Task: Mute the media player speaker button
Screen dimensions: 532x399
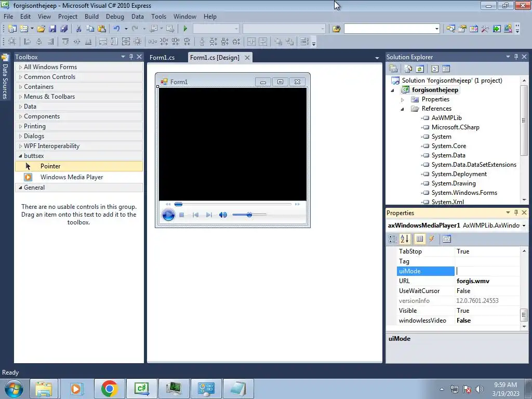Action: click(223, 215)
